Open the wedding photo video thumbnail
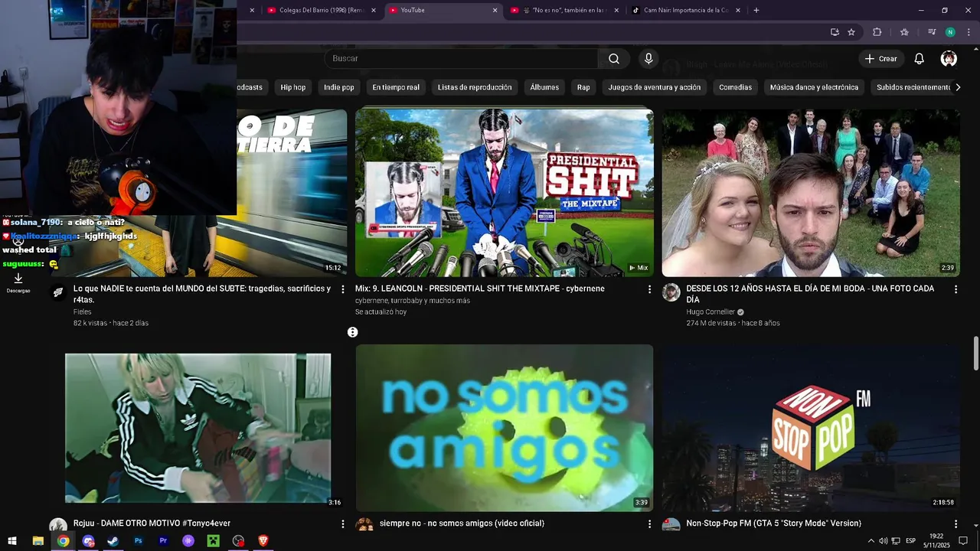This screenshot has height=551, width=980. 810,193
